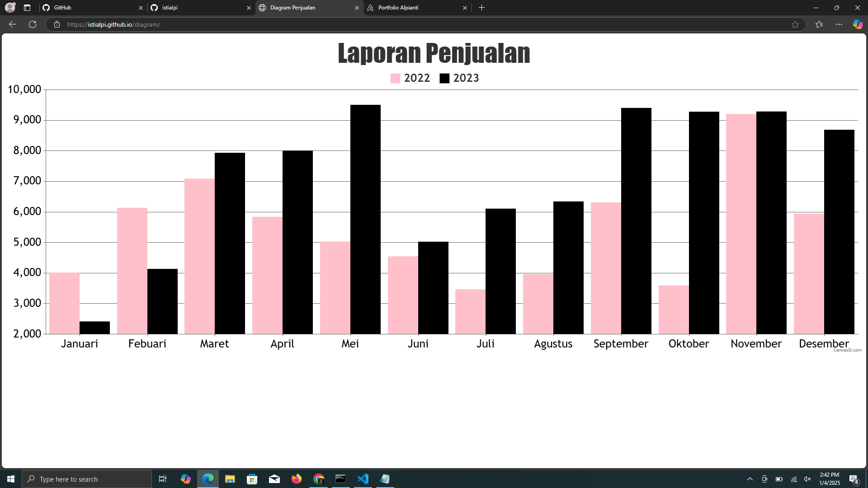Click the browser refresh icon
The width and height of the screenshot is (868, 488).
(33, 24)
